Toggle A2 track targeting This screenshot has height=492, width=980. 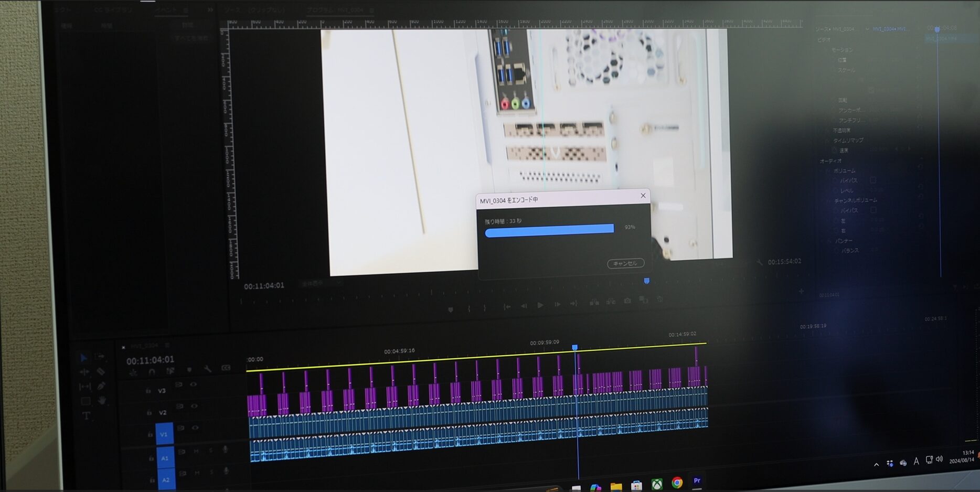166,479
